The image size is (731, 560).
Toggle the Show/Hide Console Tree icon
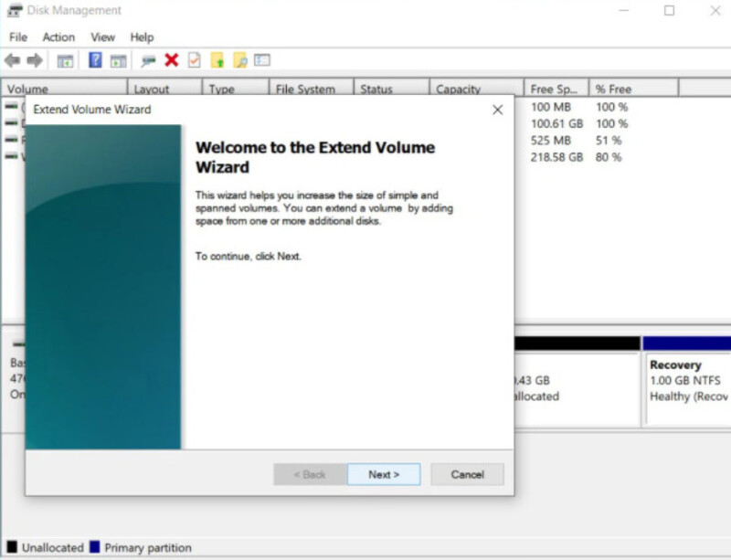(65, 60)
